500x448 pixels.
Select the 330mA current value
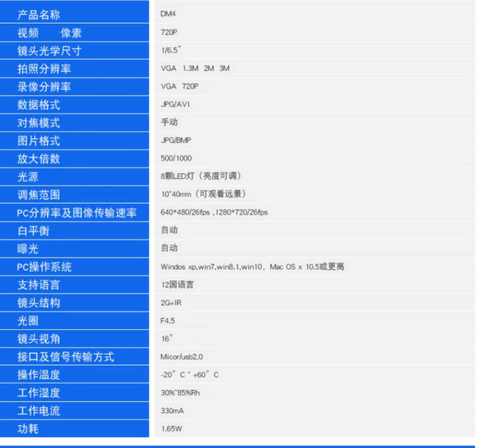172,411
